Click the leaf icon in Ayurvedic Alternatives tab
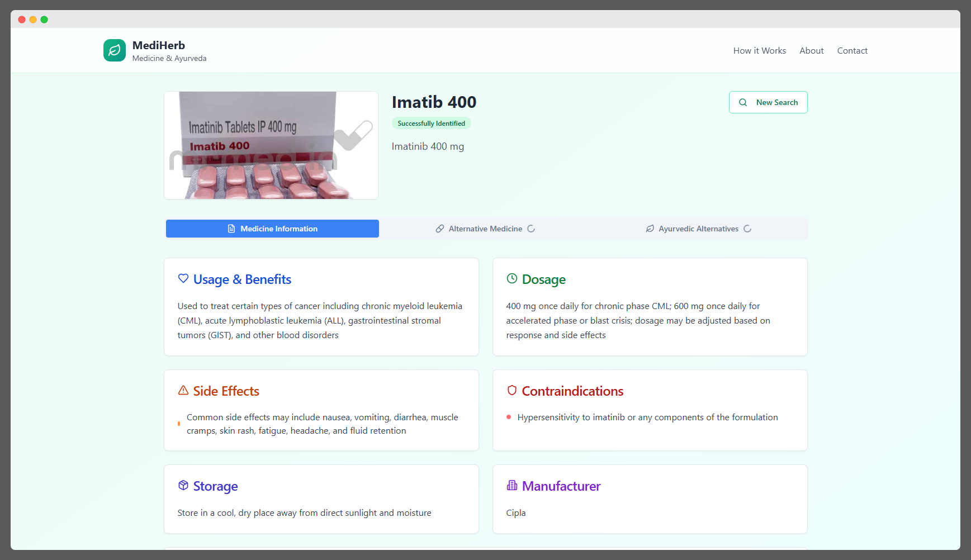This screenshot has height=560, width=971. tap(650, 229)
